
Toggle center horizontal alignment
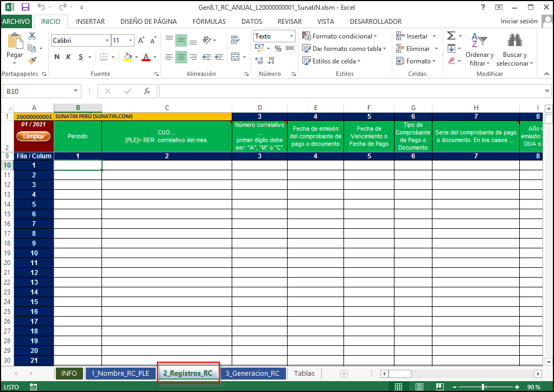pyautogui.click(x=181, y=56)
